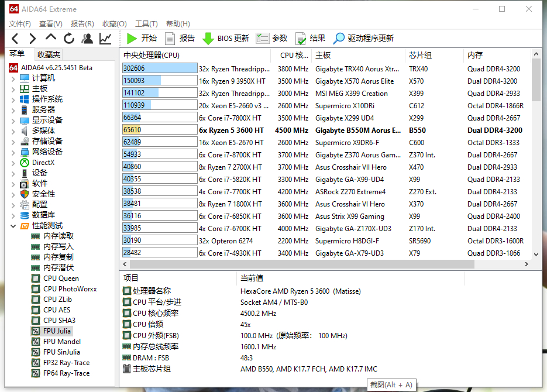Click the Refresh icon in the toolbar

tap(69, 39)
